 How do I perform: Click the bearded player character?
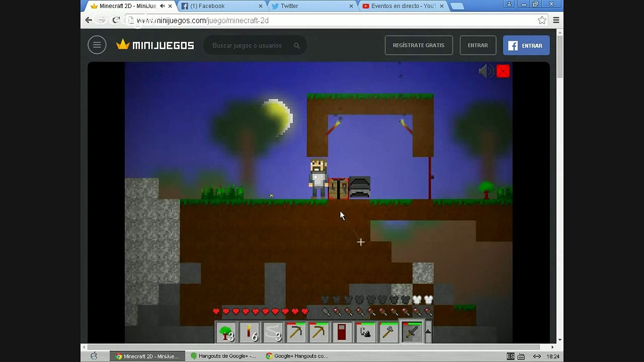(x=318, y=179)
